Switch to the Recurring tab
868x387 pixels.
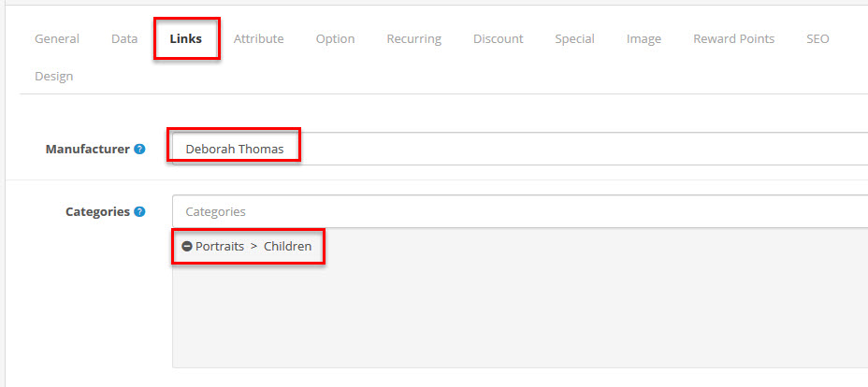(x=413, y=39)
